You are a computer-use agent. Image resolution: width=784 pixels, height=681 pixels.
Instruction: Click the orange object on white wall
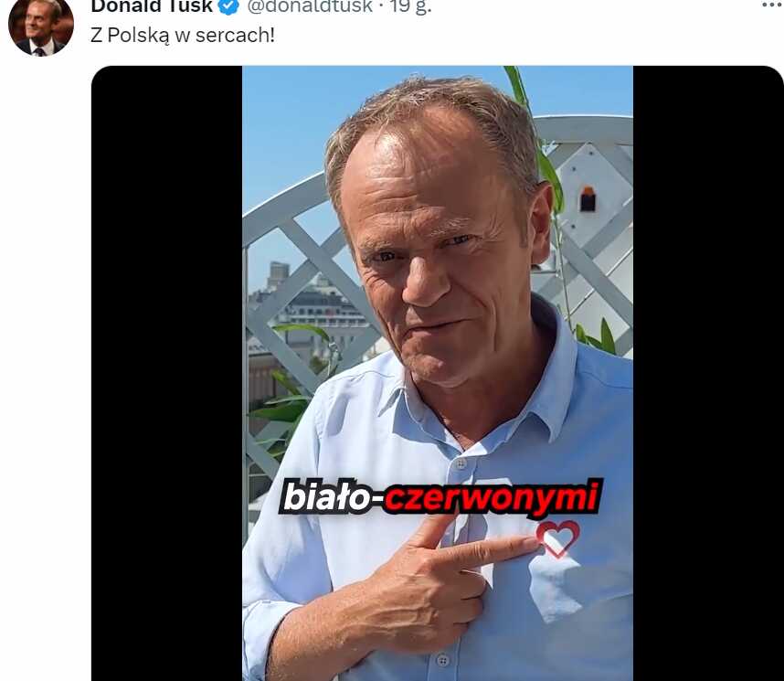tap(588, 198)
